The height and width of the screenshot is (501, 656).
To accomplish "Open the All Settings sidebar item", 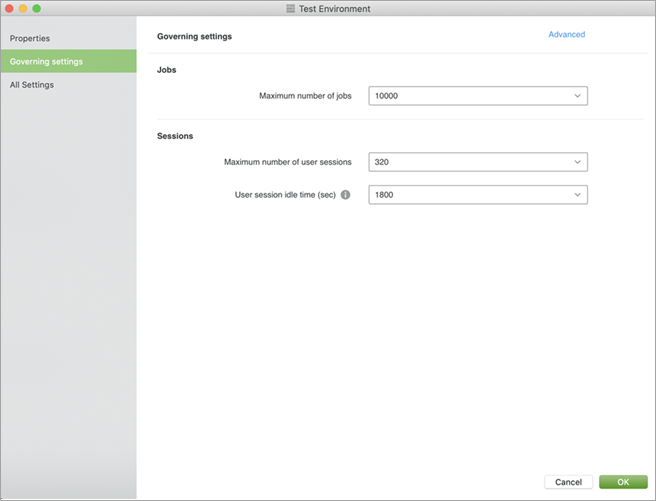I will 32,85.
